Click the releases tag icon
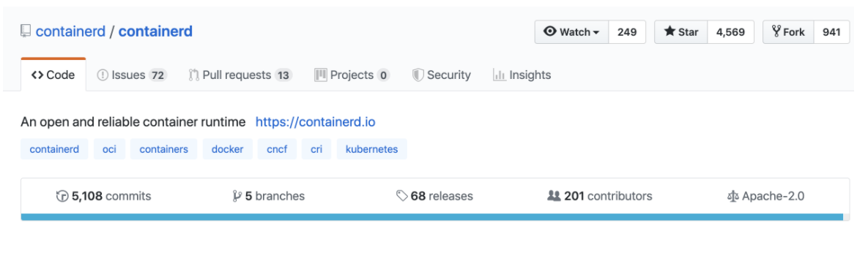Viewport: 868px width, 272px height. [402, 196]
